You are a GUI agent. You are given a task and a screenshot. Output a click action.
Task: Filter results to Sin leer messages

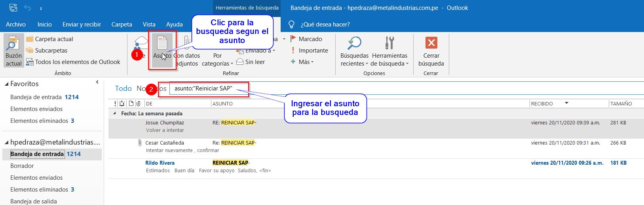(251, 62)
